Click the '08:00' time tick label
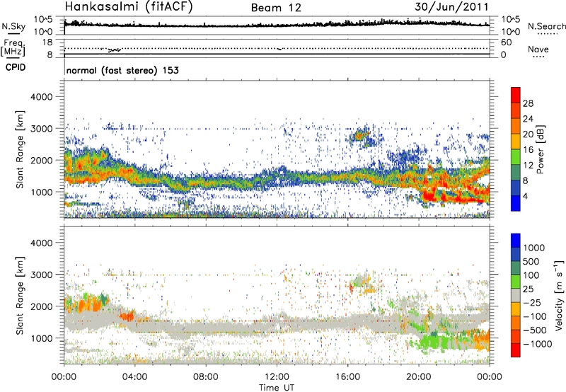 206,377
